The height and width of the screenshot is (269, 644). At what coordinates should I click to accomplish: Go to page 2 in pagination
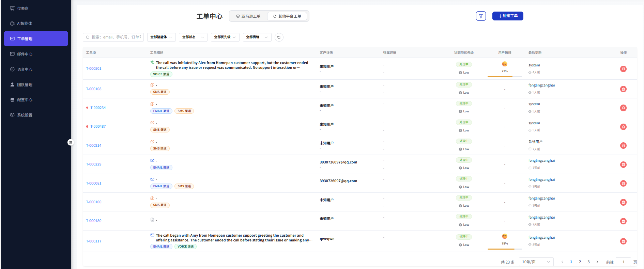(x=580, y=262)
